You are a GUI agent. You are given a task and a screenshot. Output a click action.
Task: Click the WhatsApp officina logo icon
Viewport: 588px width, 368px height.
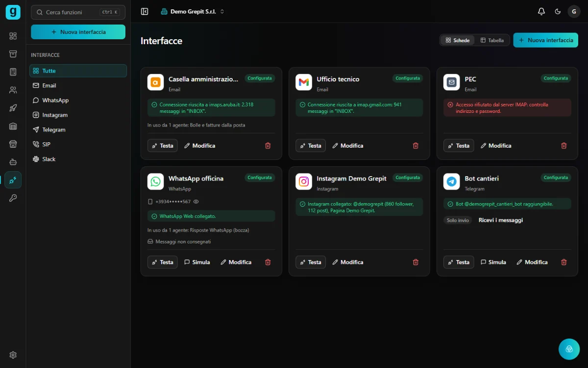tap(155, 182)
